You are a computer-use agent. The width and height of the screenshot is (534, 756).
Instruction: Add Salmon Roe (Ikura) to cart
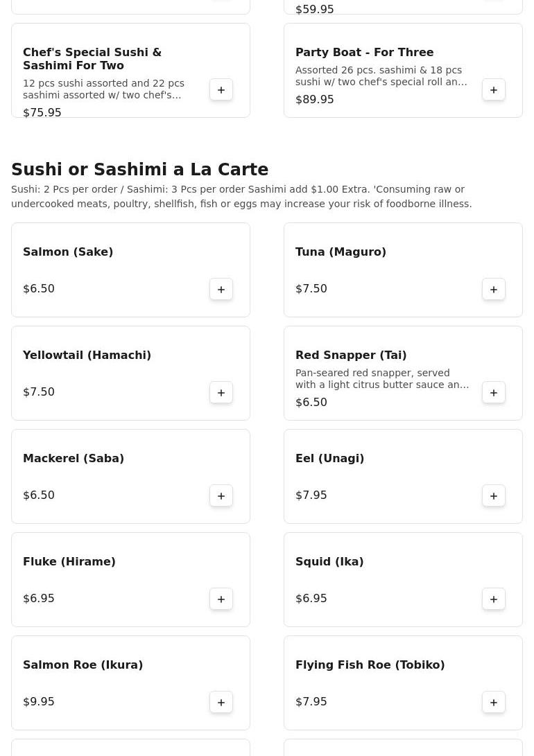[x=221, y=703]
